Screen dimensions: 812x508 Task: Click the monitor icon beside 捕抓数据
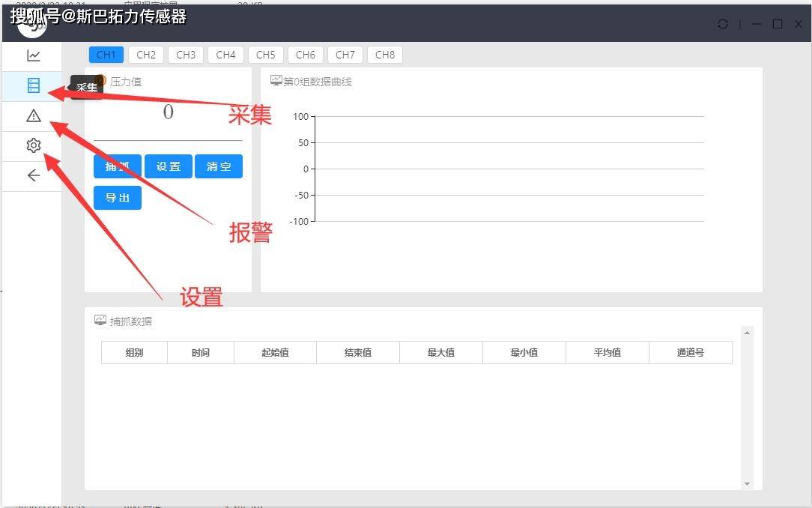coord(100,321)
